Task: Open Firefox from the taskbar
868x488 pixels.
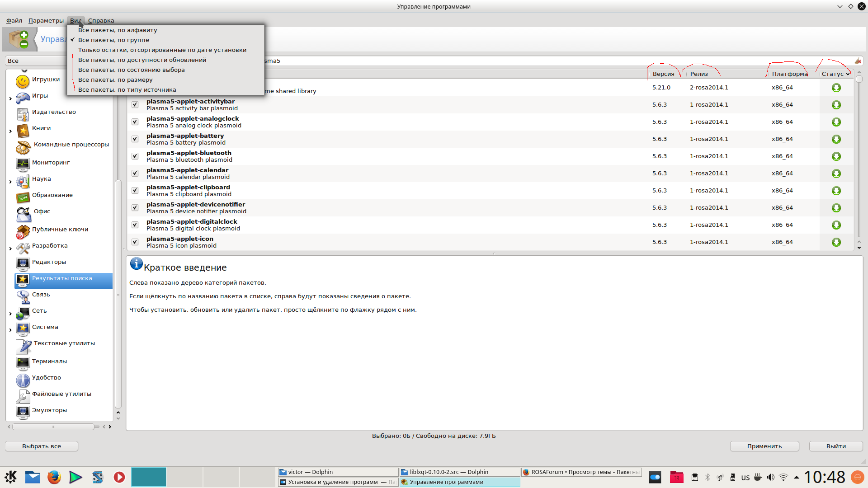Action: (54, 477)
